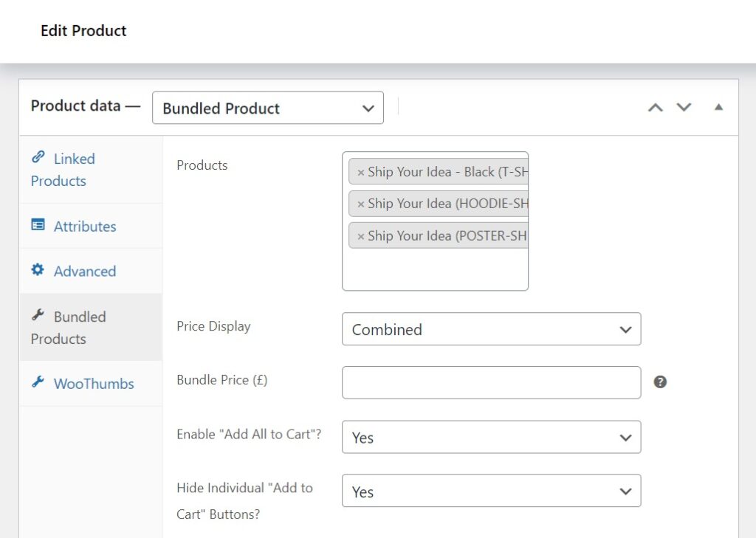Collapse the Product data panel
Image resolution: width=756 pixels, height=538 pixels.
pos(718,107)
